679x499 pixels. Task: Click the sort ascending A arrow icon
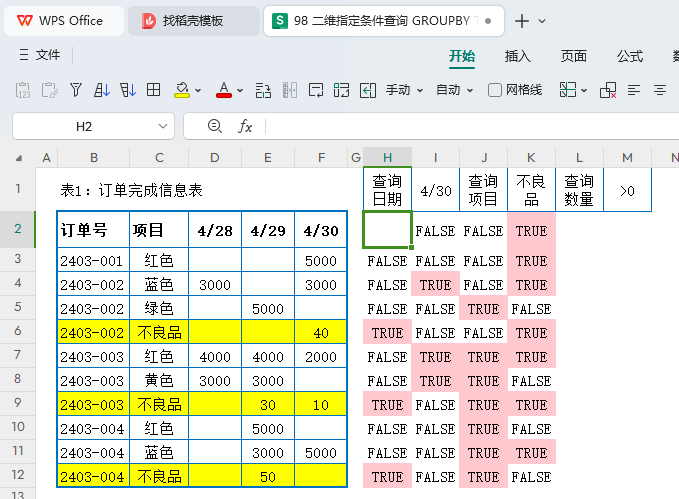pos(102,90)
